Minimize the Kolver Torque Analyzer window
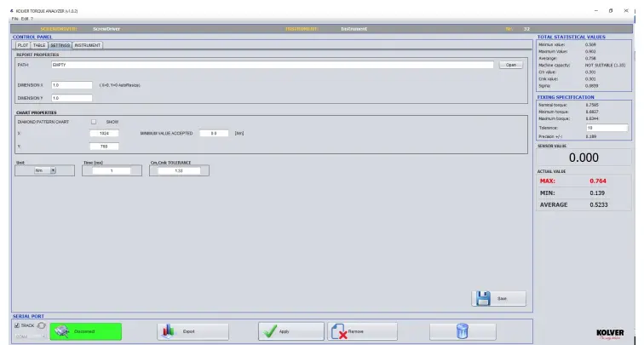The width and height of the screenshot is (644, 345). tap(596, 11)
